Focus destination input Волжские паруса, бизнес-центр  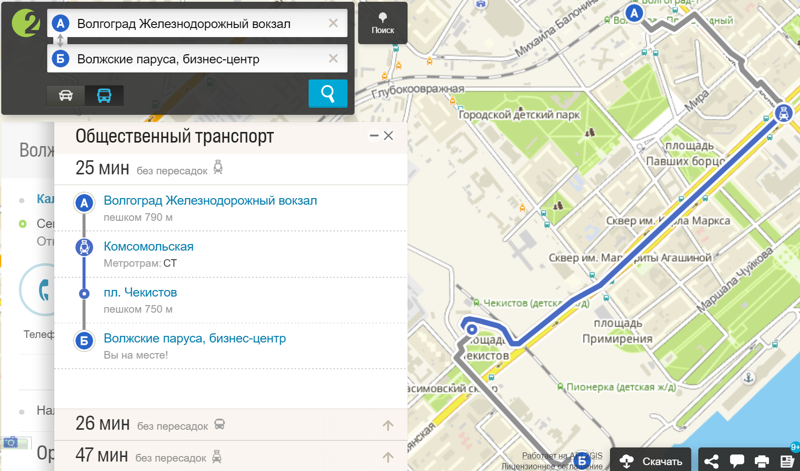point(197,59)
